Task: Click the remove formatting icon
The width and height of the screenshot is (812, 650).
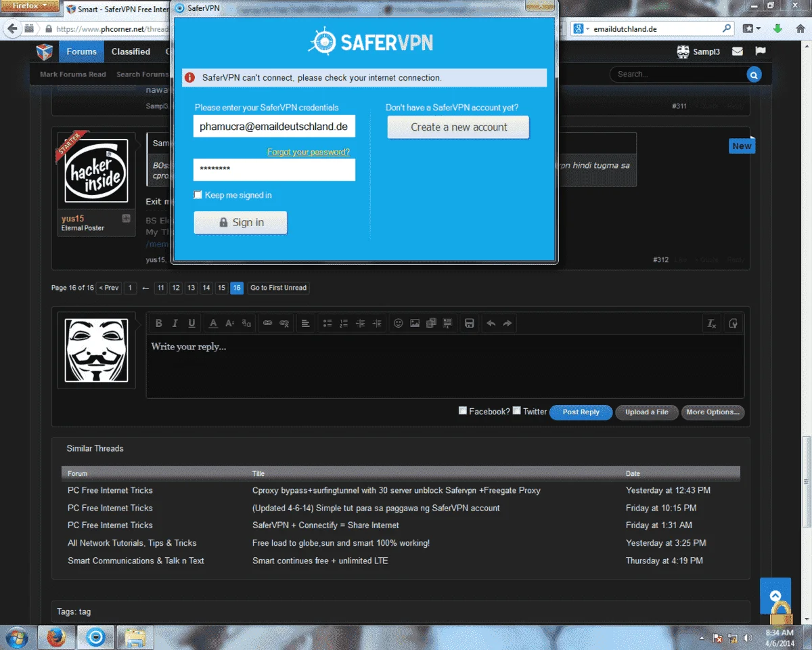Action: (x=712, y=324)
